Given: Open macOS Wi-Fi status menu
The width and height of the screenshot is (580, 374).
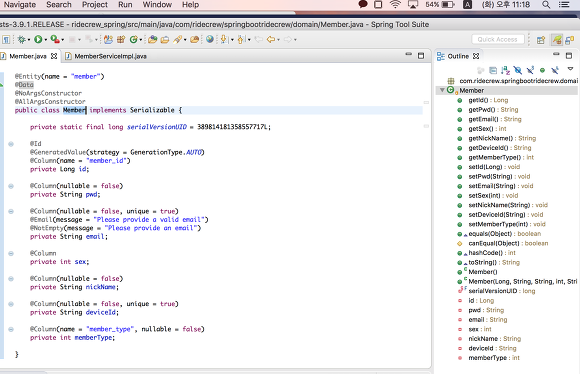Looking at the screenshot, I should (x=395, y=4).
